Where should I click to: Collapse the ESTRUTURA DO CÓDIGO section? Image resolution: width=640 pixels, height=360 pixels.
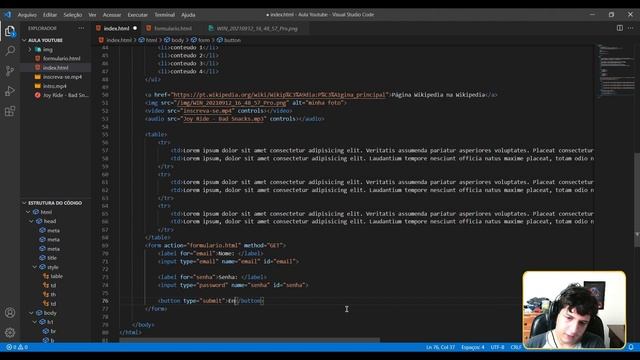pyautogui.click(x=55, y=203)
